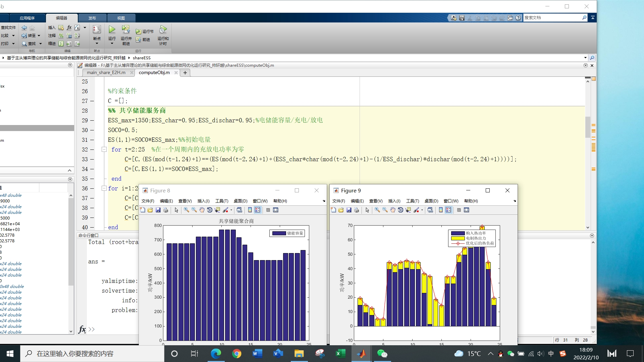Open the 工具(T) menu in Figure 9
The image size is (644, 362).
tap(413, 201)
